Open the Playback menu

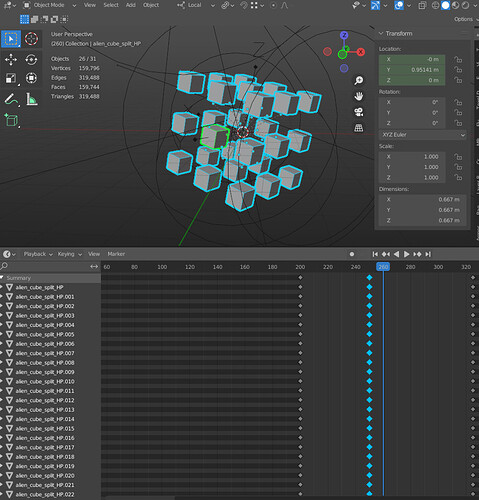[x=38, y=254]
